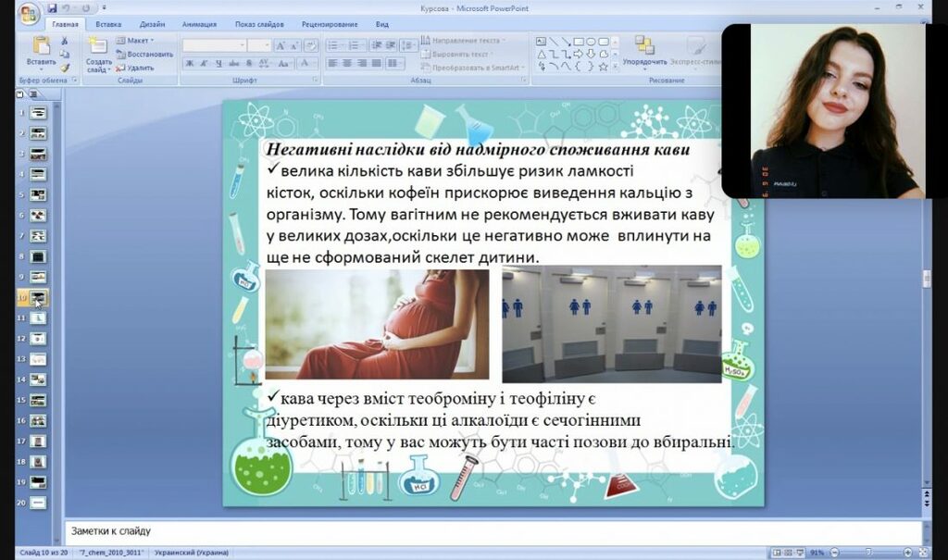This screenshot has width=948, height=560.
Task: Start Slide Show view from status bar
Action: [801, 553]
